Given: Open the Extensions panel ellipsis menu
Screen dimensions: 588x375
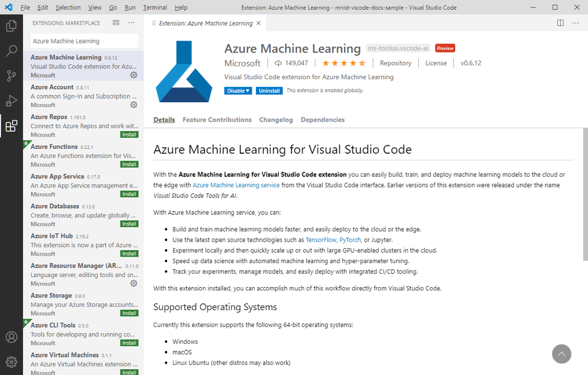Looking at the screenshot, I should 131,23.
